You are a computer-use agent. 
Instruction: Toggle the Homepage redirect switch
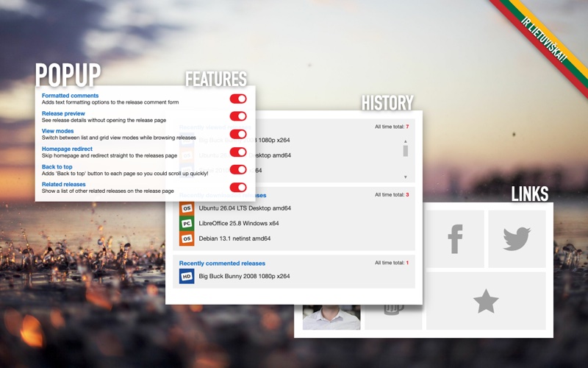(238, 152)
